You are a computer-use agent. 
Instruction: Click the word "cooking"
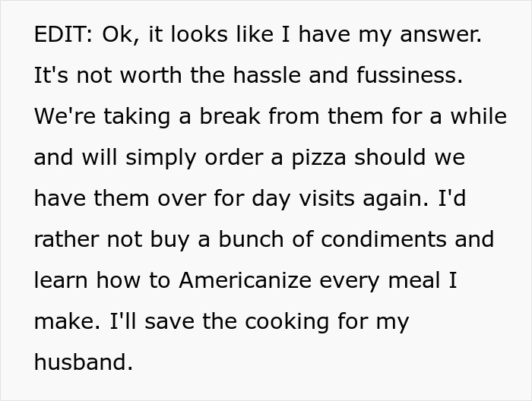[x=287, y=322]
